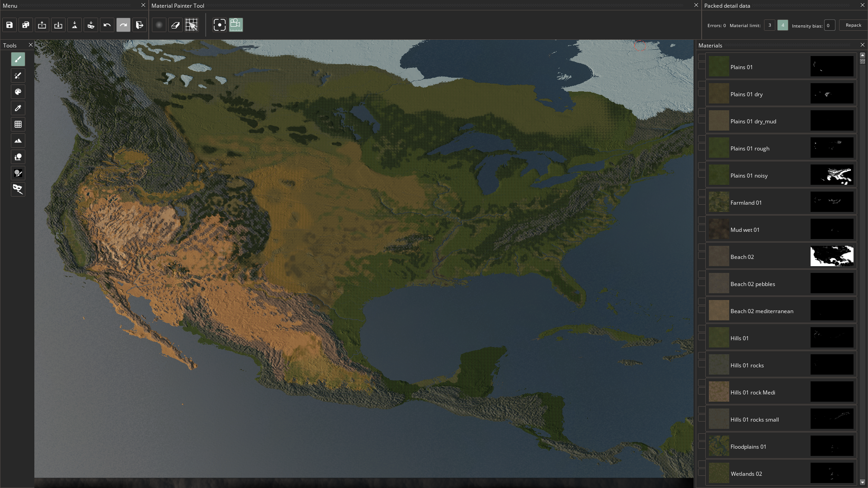868x488 pixels.
Task: Select the Mud wet 01 material row
Action: click(x=781, y=229)
